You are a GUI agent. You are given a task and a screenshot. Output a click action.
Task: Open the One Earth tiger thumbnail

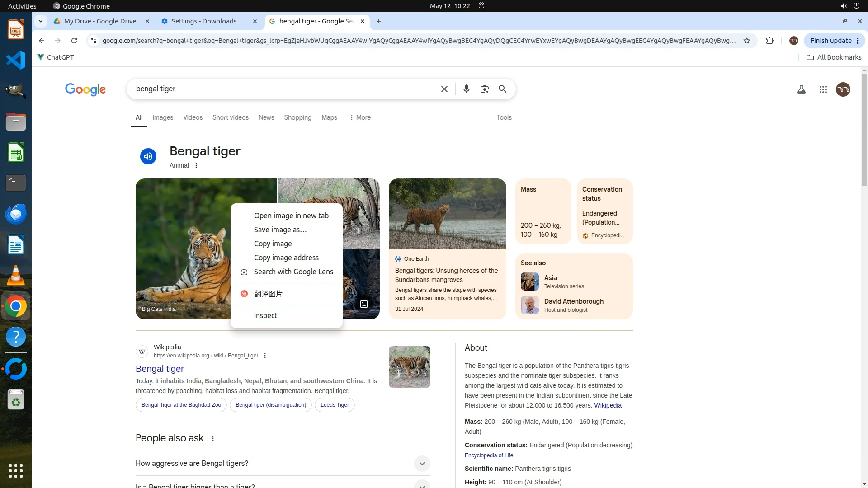[447, 214]
